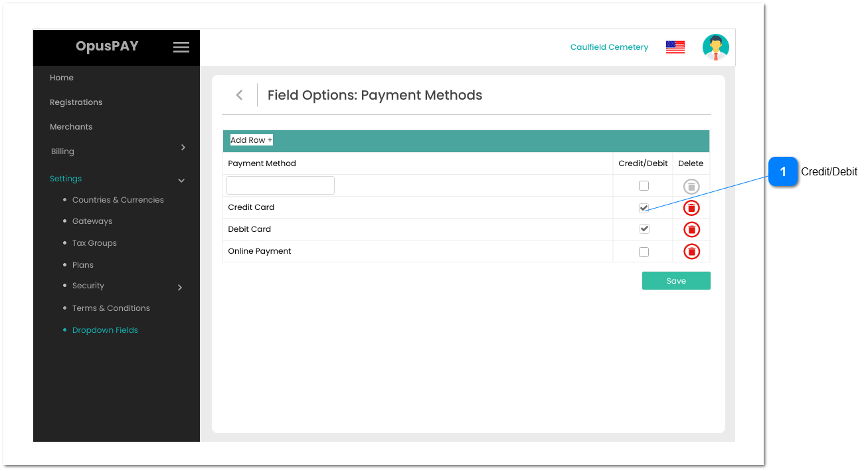Image resolution: width=868 pixels, height=471 pixels.
Task: Click the Add Row + button
Action: coord(250,140)
